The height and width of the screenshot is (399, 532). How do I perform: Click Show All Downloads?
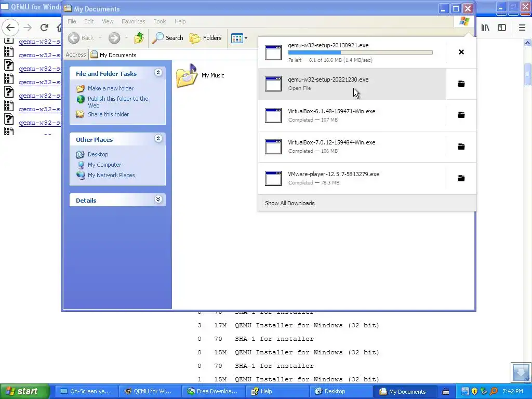(290, 203)
